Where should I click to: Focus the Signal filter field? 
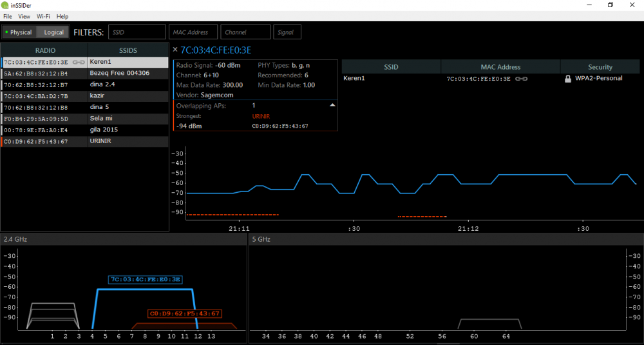(x=287, y=32)
